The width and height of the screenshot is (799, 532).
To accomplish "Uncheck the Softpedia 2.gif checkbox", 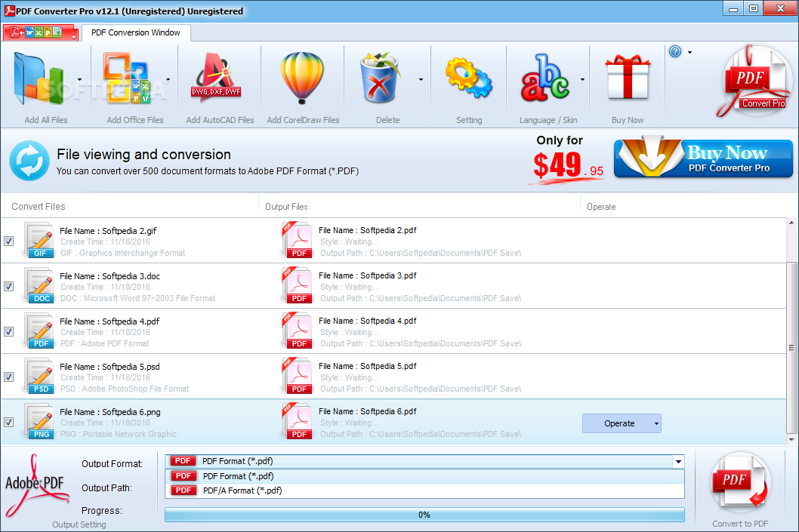I will (8, 241).
